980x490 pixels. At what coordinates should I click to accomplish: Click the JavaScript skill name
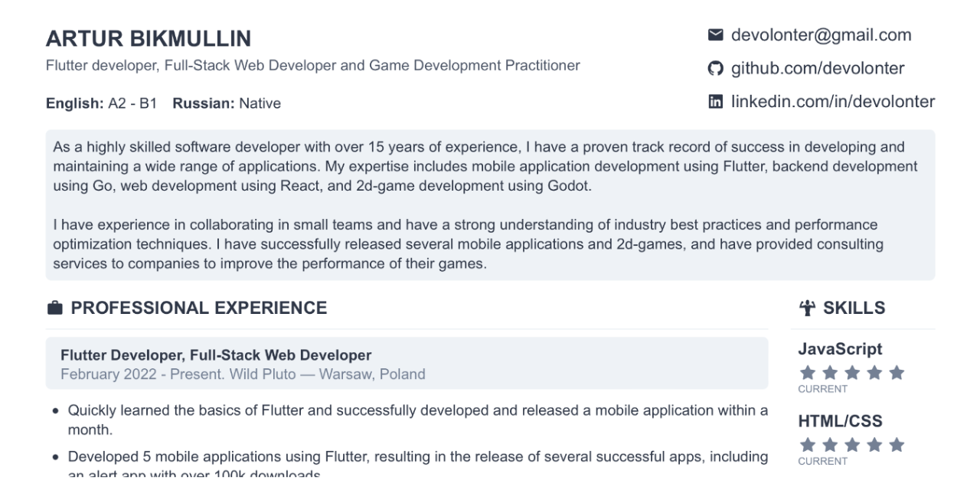coord(840,349)
